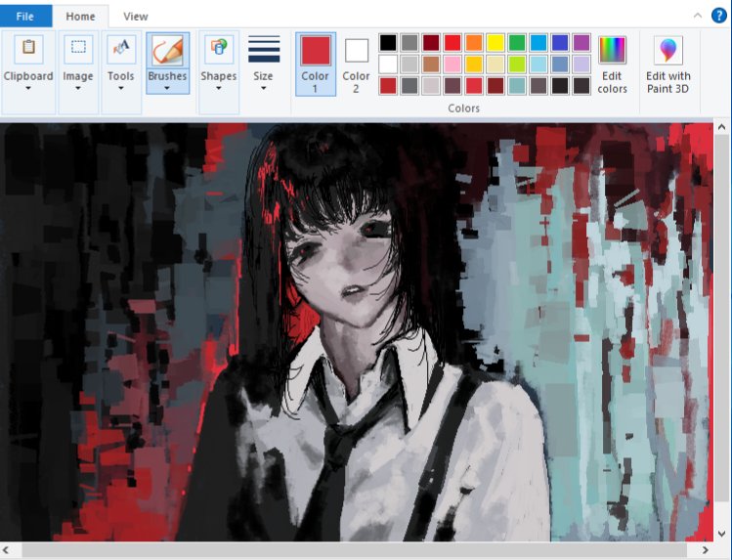Pick the bright red swatch in top row

coord(452,42)
